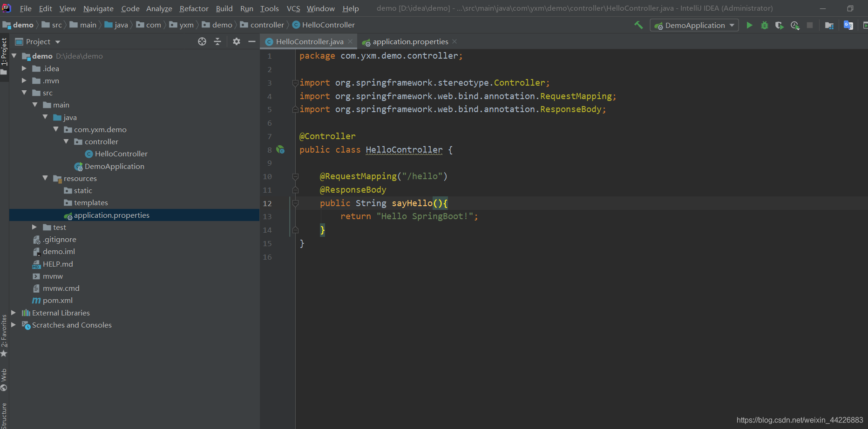Open Project panel settings gear

[237, 41]
